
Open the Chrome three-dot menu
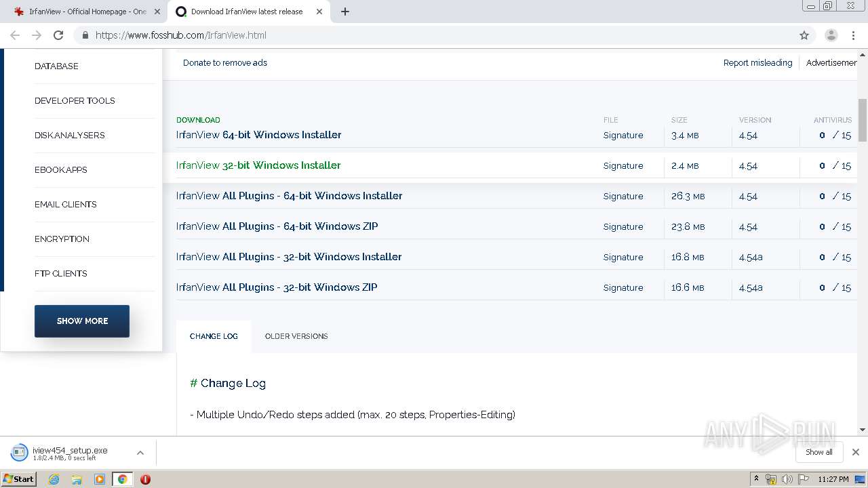pyautogui.click(x=854, y=35)
